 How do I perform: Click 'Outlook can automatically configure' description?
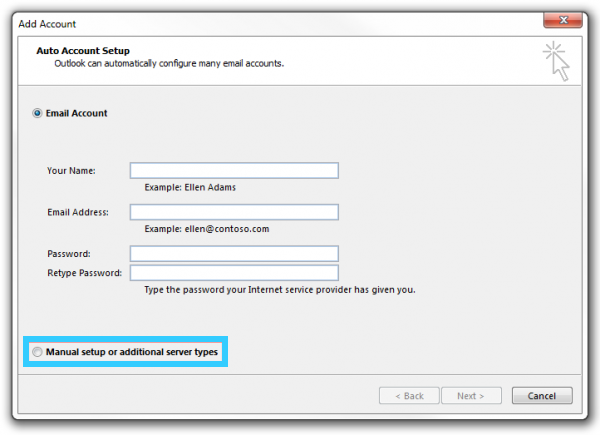coord(169,63)
